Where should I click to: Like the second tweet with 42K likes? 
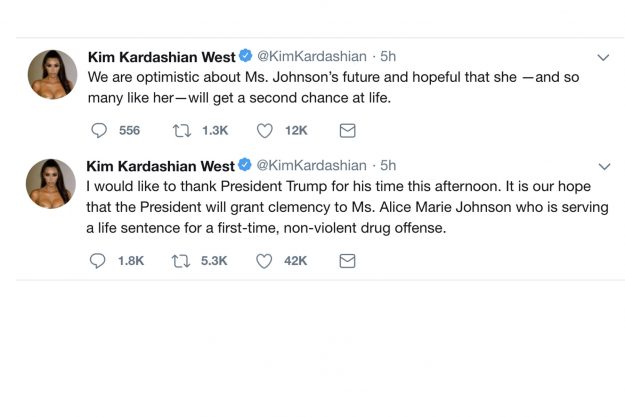click(x=263, y=261)
